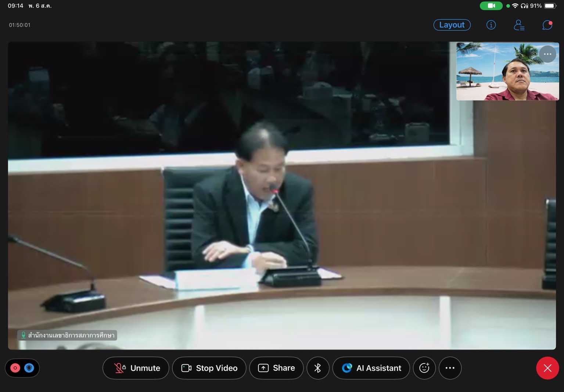The height and width of the screenshot is (392, 564).
Task: Open the More options ellipsis
Action: pos(450,368)
